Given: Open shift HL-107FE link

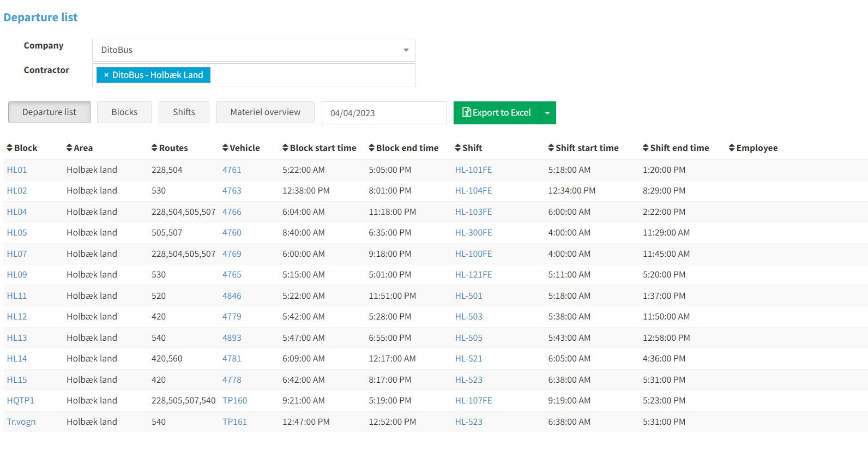Looking at the screenshot, I should pos(474,401).
